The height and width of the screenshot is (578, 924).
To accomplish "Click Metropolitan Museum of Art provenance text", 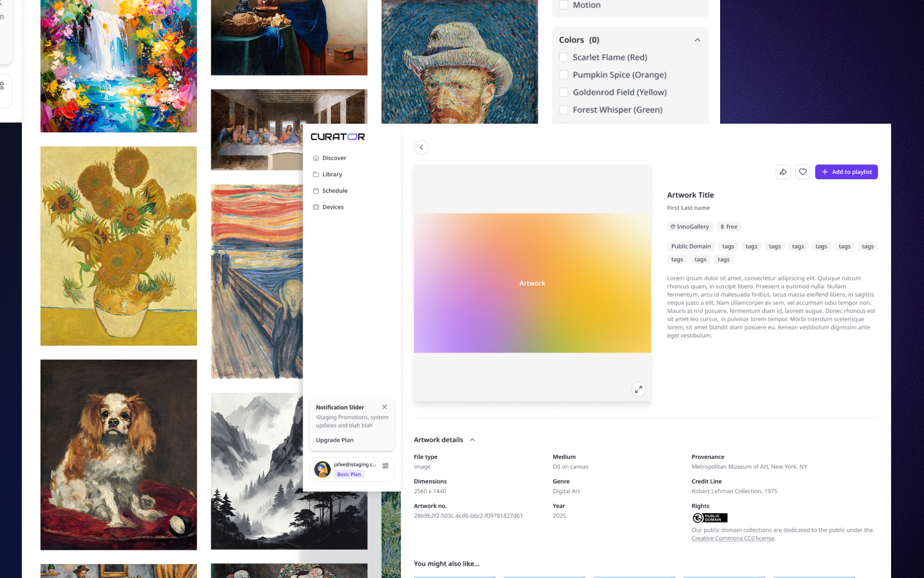I will (749, 466).
